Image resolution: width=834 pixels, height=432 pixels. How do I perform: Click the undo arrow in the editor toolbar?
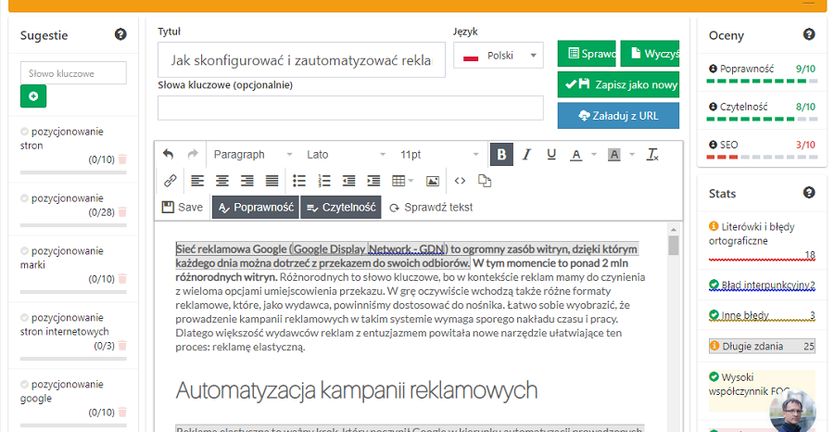tap(168, 154)
